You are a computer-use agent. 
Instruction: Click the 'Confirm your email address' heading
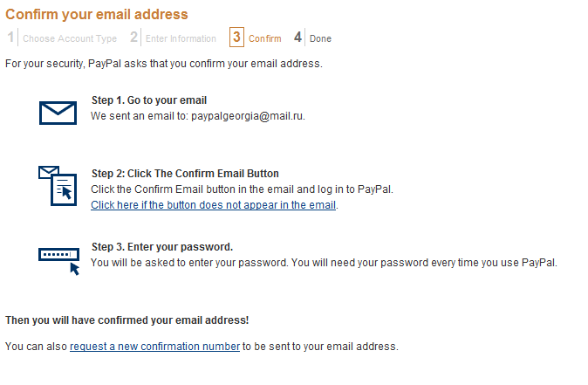click(97, 15)
